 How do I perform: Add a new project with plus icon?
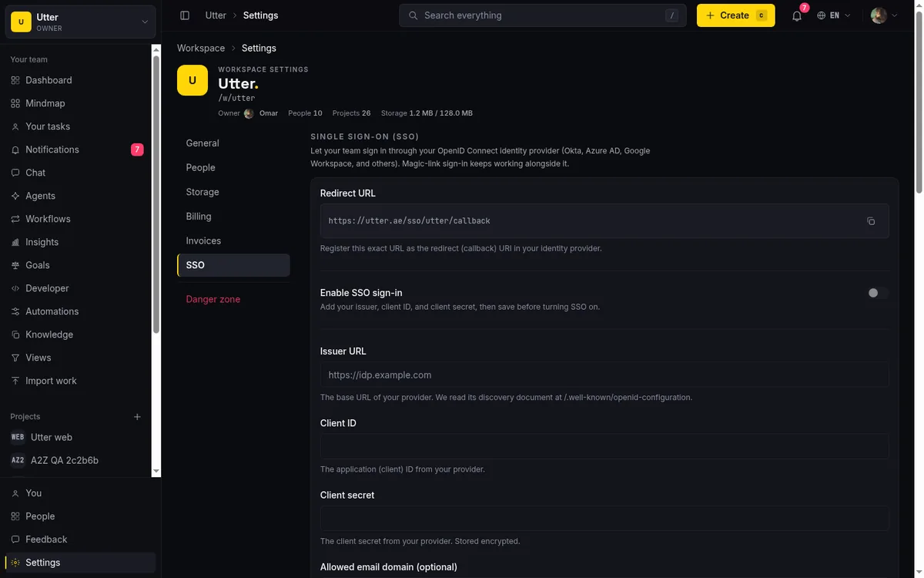[x=137, y=417]
